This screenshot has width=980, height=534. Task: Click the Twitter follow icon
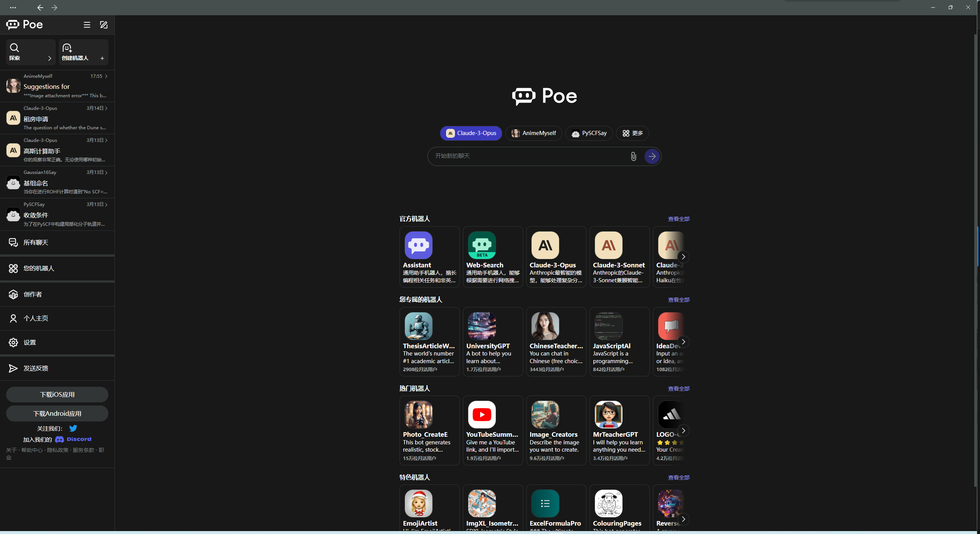coord(73,428)
